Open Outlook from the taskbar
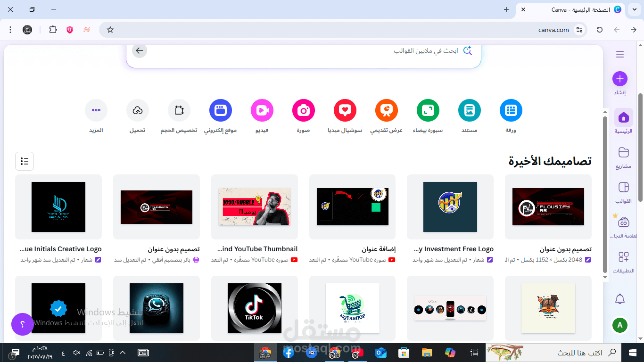 [381, 353]
